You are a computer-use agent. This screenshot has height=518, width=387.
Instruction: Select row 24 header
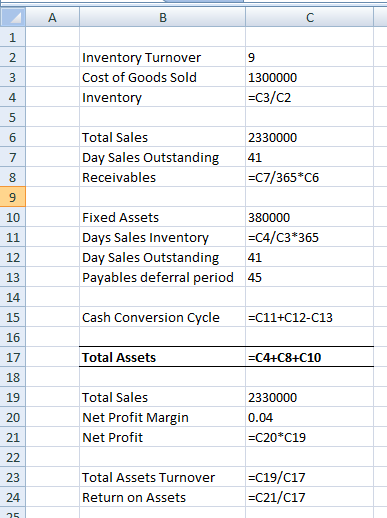click(x=13, y=497)
